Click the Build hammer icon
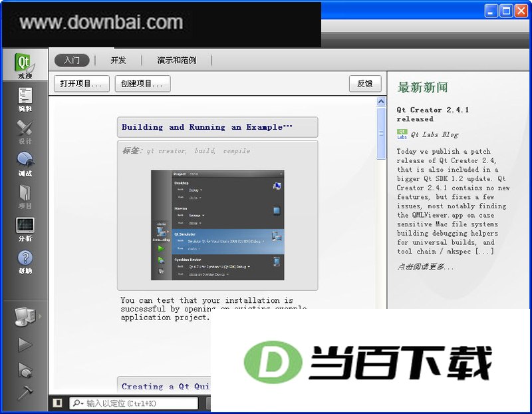The width and height of the screenshot is (532, 414). tap(25, 393)
